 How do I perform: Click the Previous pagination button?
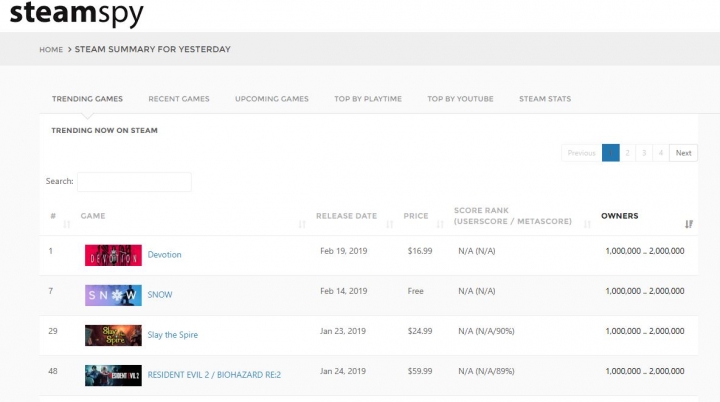(x=581, y=153)
